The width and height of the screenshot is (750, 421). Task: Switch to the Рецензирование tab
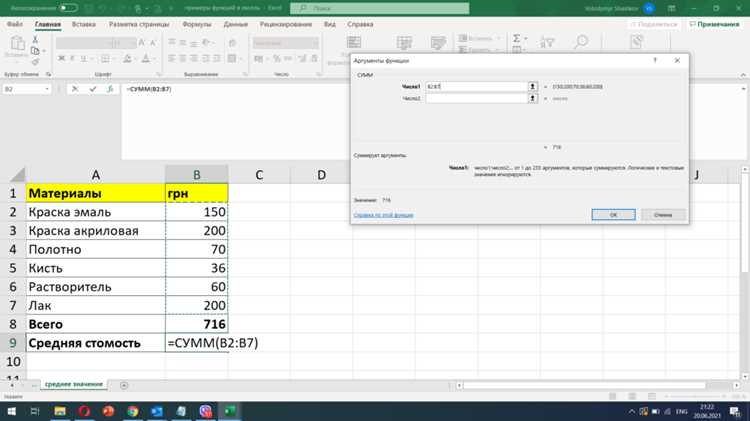tap(286, 24)
